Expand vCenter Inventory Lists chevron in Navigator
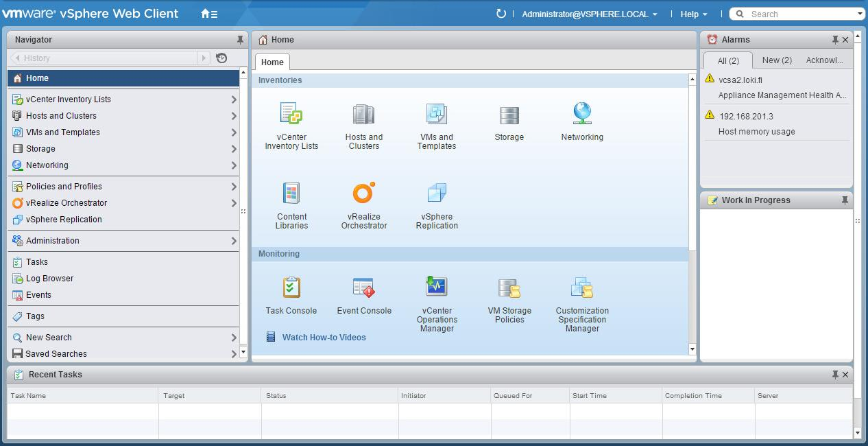 (234, 99)
